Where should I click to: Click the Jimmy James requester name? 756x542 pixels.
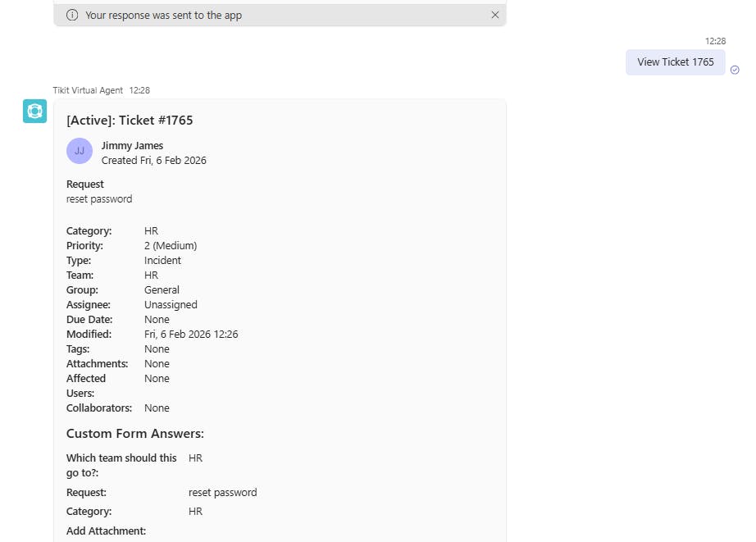132,146
